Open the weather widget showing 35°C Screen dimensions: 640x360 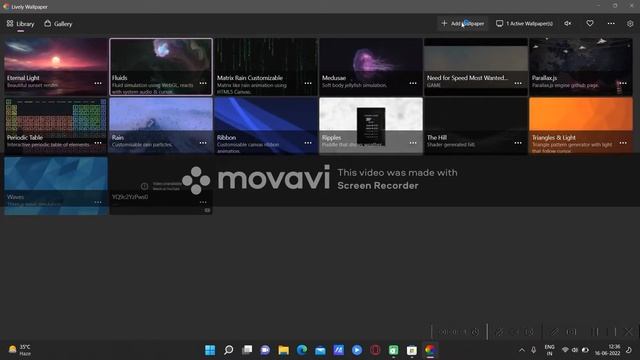tap(20, 350)
